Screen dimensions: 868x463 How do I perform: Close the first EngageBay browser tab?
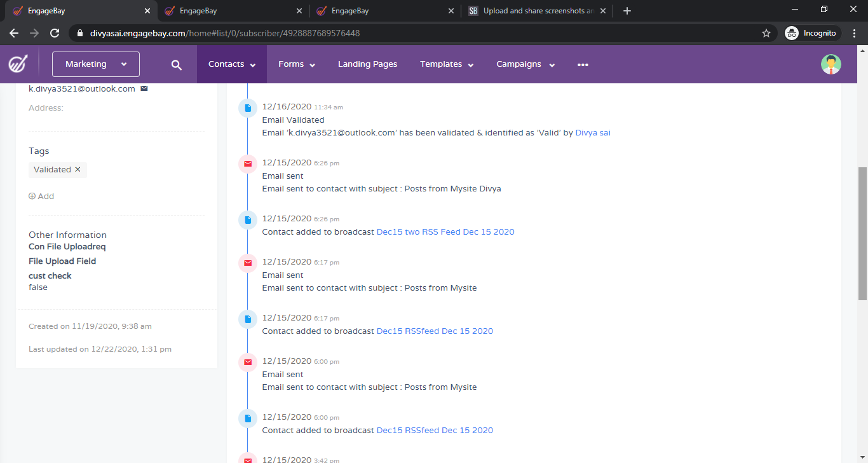point(147,11)
